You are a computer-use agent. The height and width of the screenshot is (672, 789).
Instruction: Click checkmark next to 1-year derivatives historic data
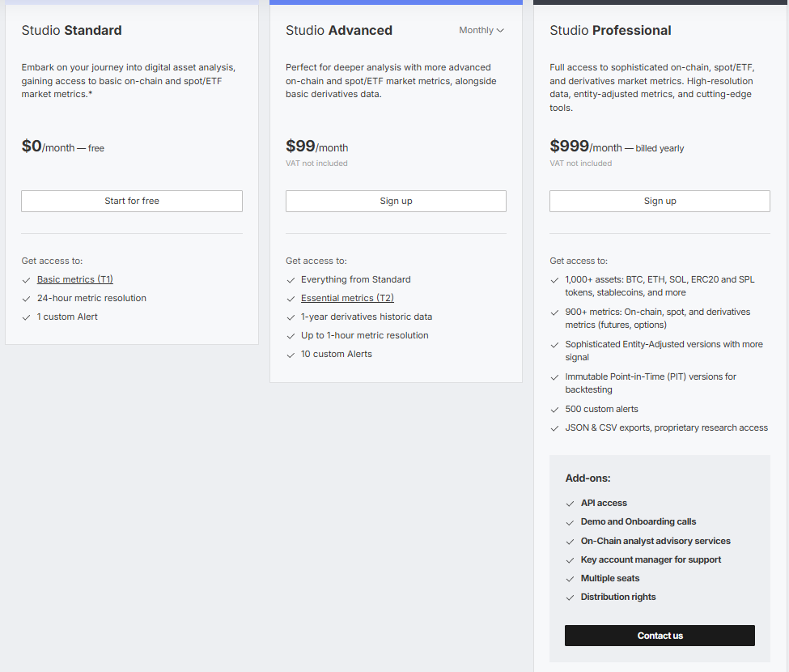click(291, 317)
